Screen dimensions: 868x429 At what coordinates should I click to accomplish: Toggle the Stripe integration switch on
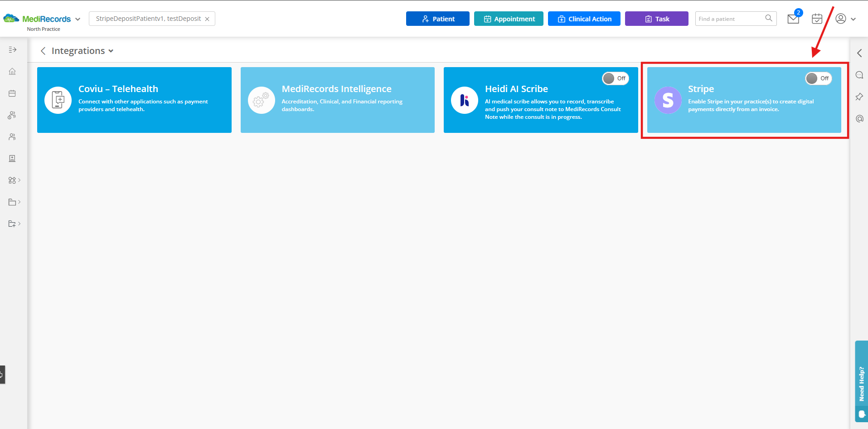819,78
